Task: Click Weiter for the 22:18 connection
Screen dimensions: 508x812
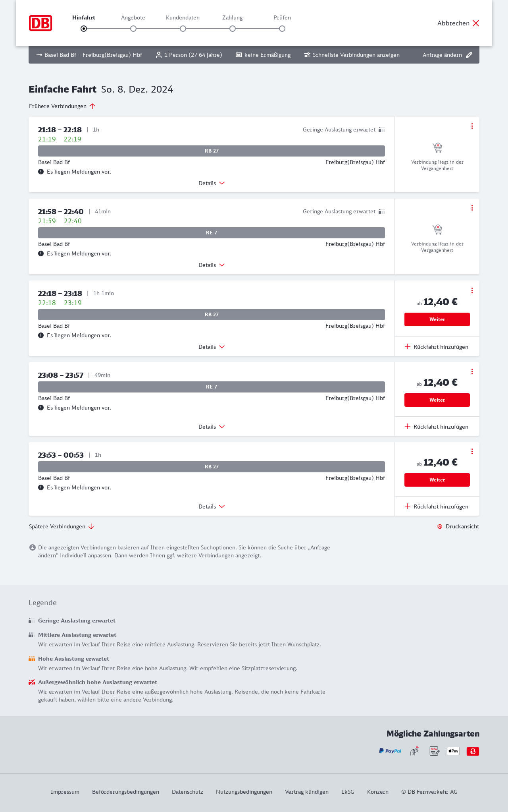Action: tap(437, 319)
